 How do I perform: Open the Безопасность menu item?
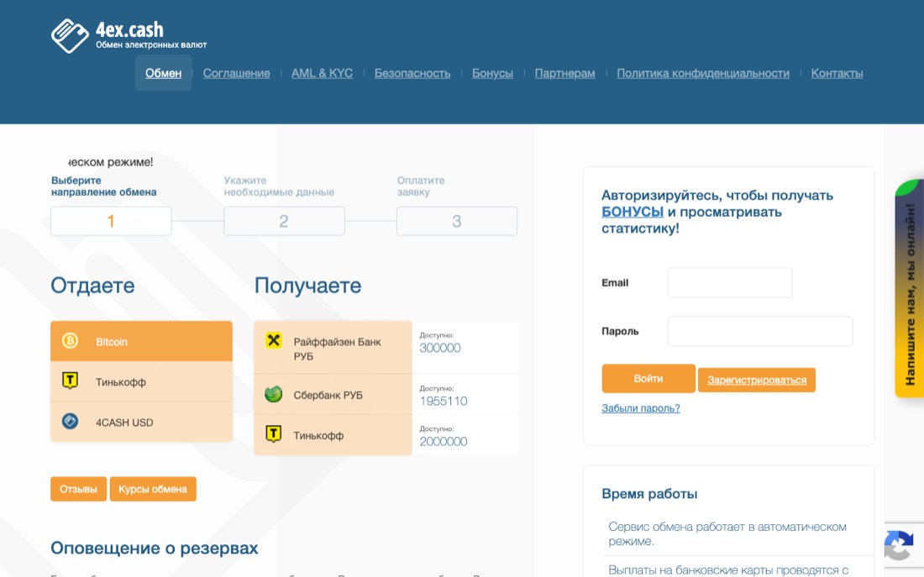coord(412,73)
